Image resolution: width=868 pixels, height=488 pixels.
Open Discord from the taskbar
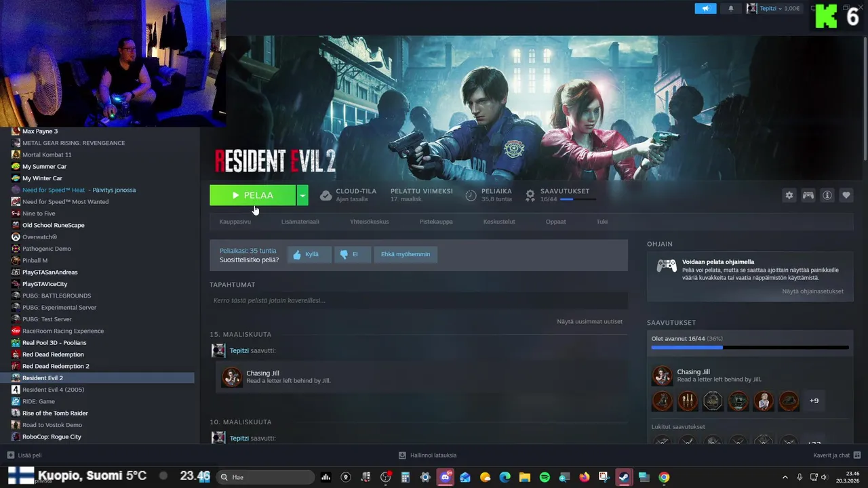tap(446, 477)
